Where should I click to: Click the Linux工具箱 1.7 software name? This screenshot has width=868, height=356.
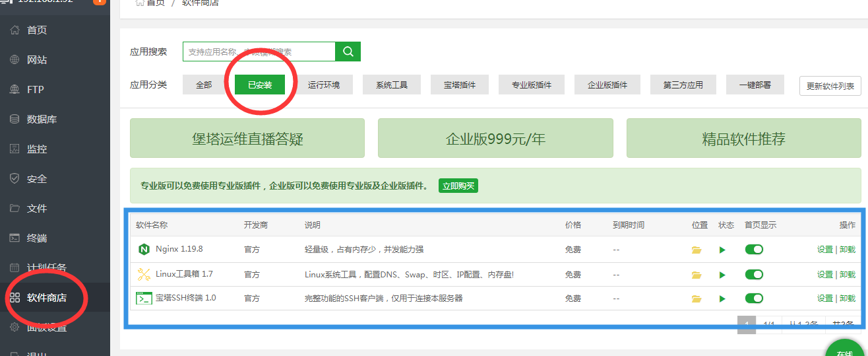(x=184, y=274)
